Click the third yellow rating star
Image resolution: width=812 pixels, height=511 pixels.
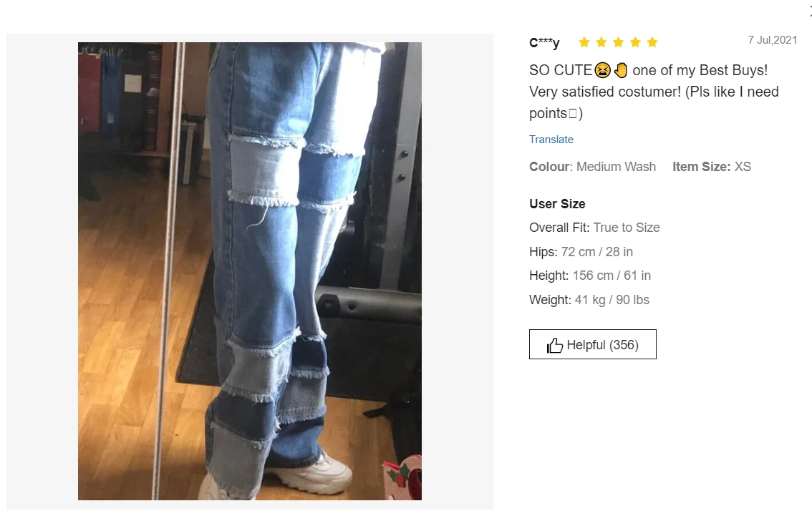click(x=619, y=42)
